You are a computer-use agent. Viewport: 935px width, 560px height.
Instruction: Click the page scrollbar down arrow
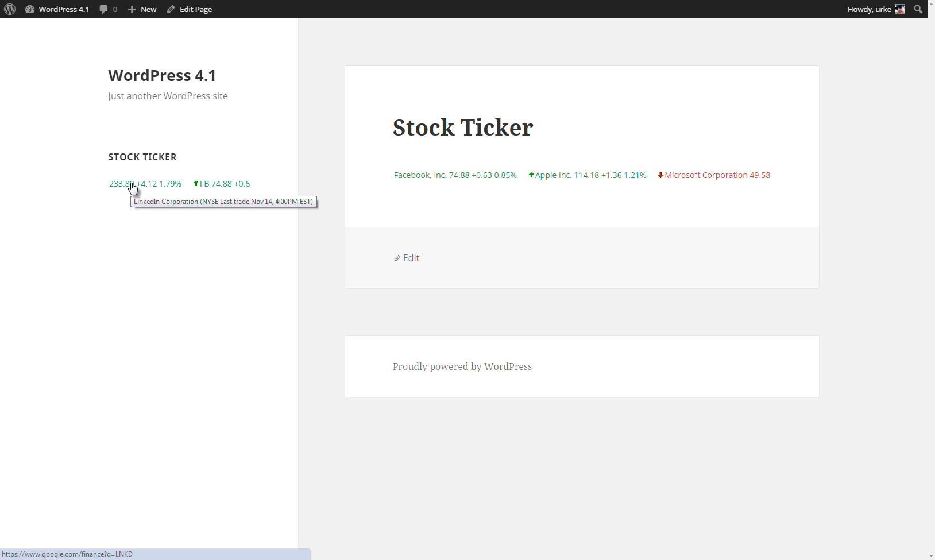[931, 555]
